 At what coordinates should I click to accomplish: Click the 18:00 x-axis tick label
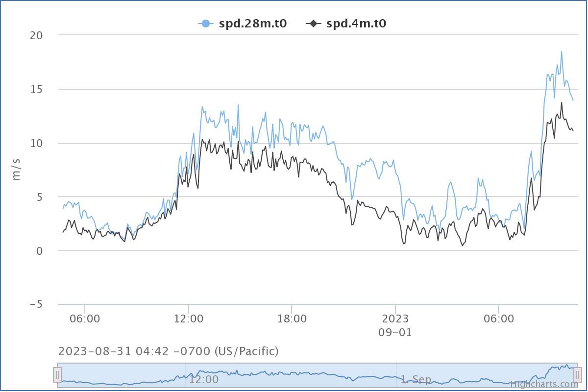point(292,319)
